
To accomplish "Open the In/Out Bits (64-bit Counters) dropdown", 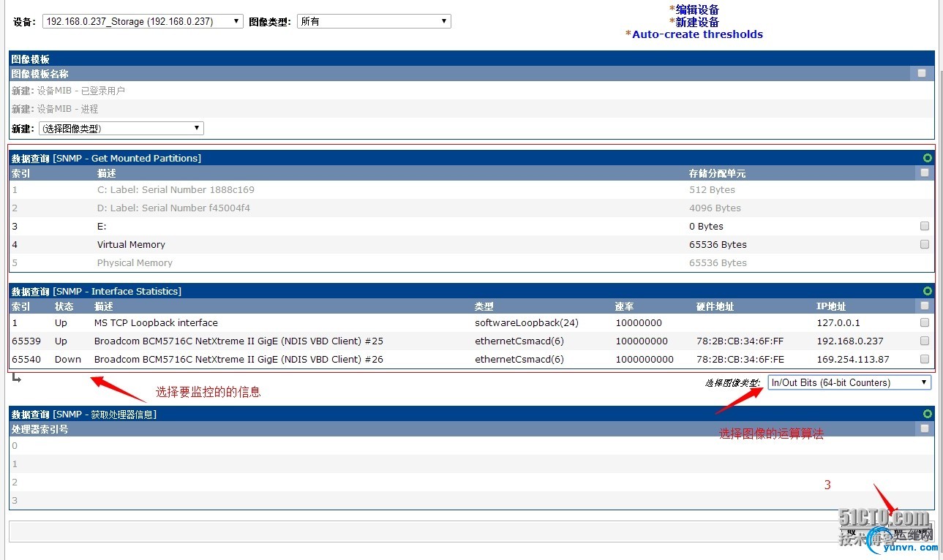I will click(849, 382).
